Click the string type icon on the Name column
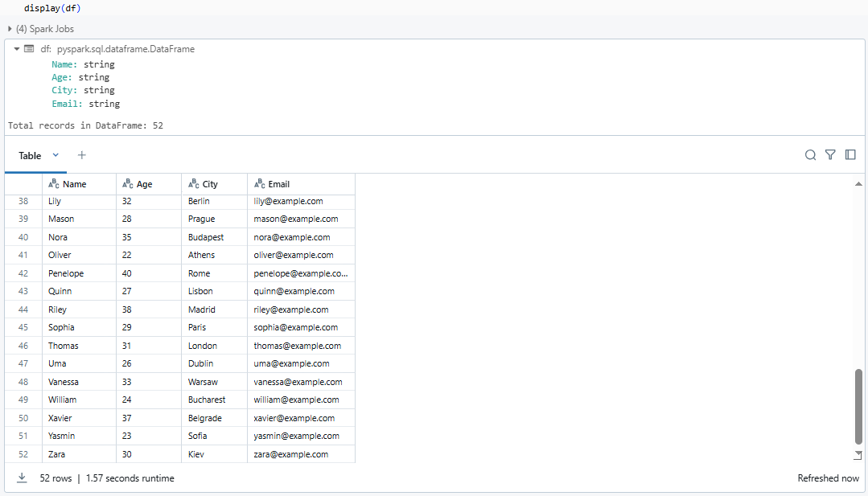The width and height of the screenshot is (868, 496). 52,183
